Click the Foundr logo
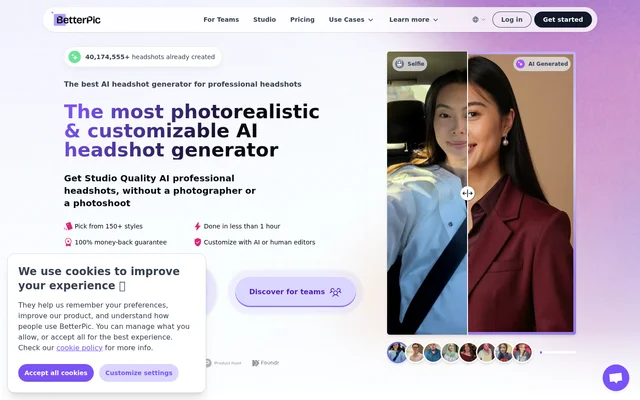Image resolution: width=640 pixels, height=400 pixels. point(266,363)
